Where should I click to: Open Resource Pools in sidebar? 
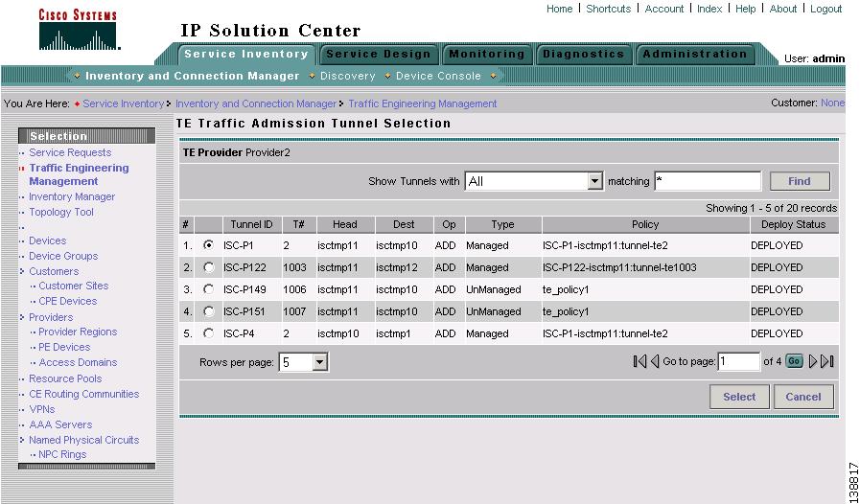pos(65,378)
